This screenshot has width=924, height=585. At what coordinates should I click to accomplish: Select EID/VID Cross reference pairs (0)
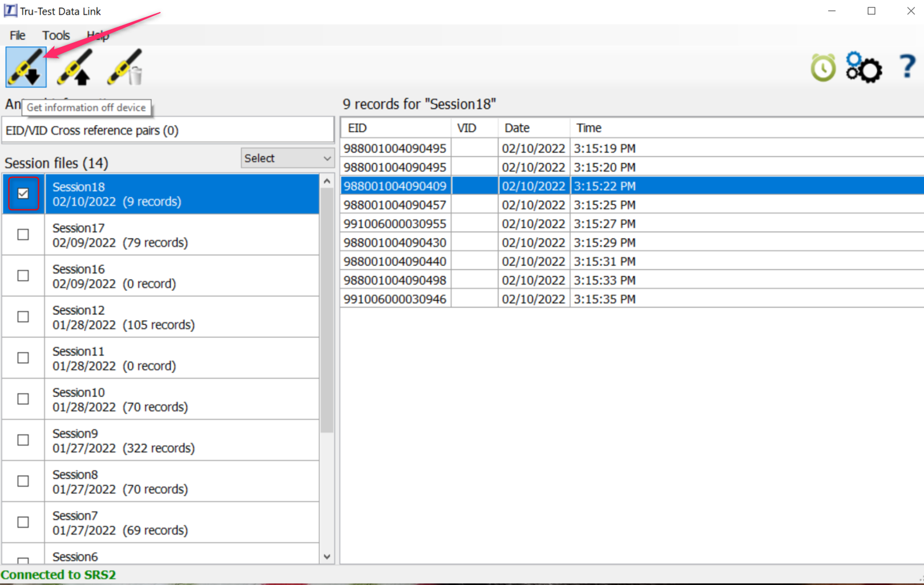click(x=168, y=130)
